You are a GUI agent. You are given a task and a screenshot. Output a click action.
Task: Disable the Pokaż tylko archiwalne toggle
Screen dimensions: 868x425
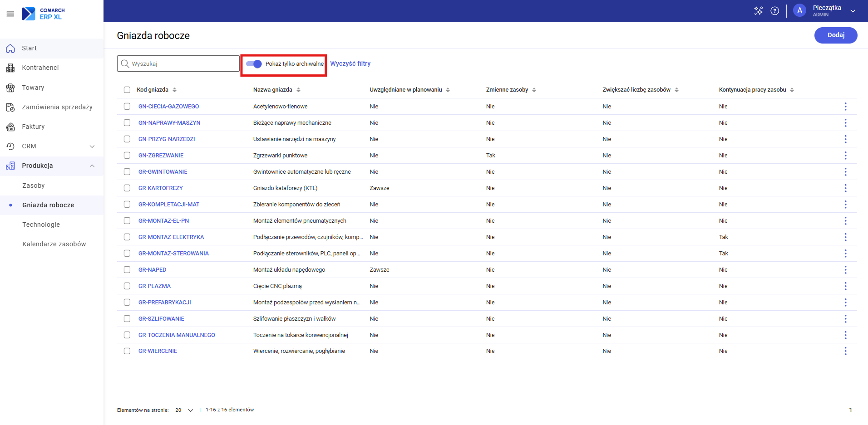(254, 64)
